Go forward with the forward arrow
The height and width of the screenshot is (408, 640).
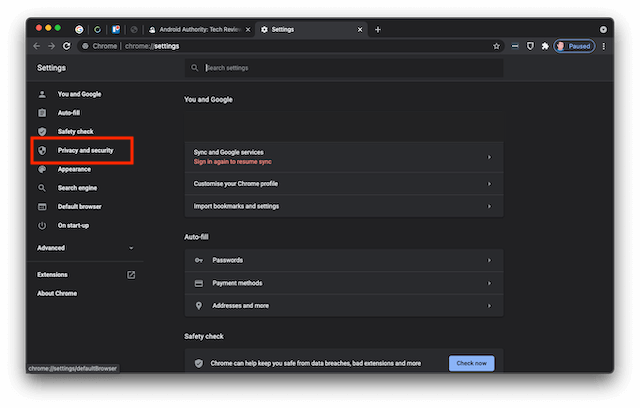pos(51,46)
